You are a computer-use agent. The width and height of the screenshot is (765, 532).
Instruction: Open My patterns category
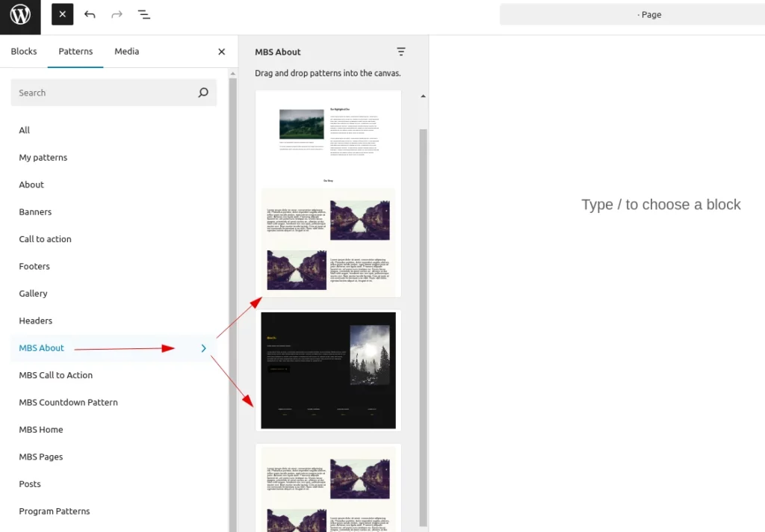tap(43, 158)
